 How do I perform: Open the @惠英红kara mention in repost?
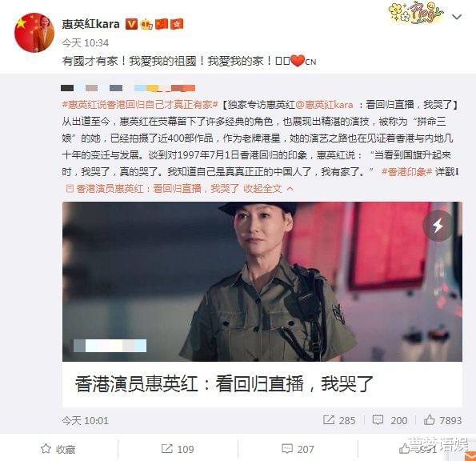pos(324,105)
